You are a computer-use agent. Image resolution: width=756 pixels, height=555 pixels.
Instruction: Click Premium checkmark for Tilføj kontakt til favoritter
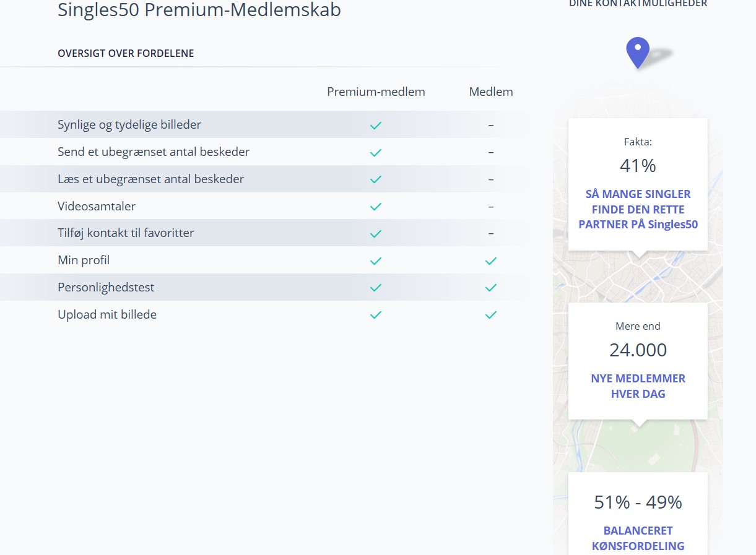point(376,234)
